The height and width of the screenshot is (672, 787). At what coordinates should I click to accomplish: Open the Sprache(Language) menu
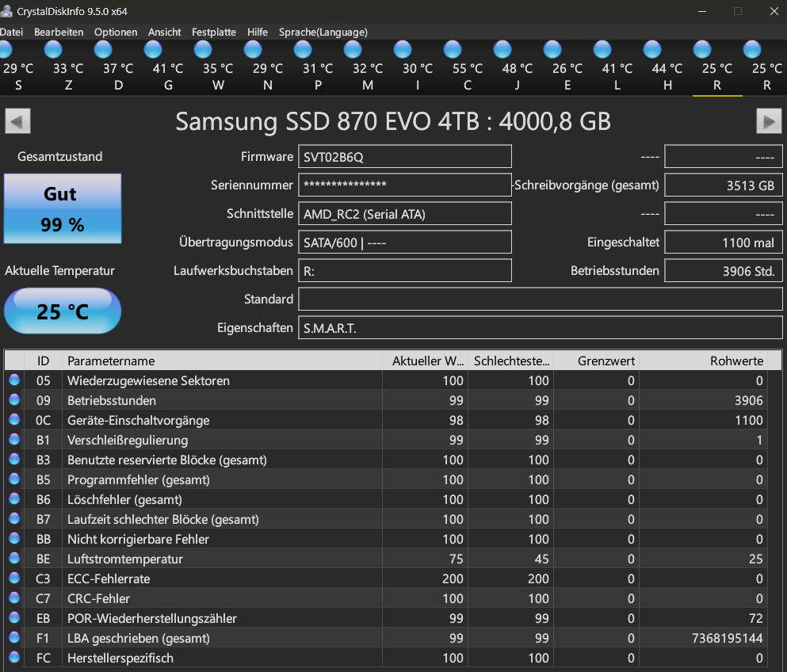323,32
